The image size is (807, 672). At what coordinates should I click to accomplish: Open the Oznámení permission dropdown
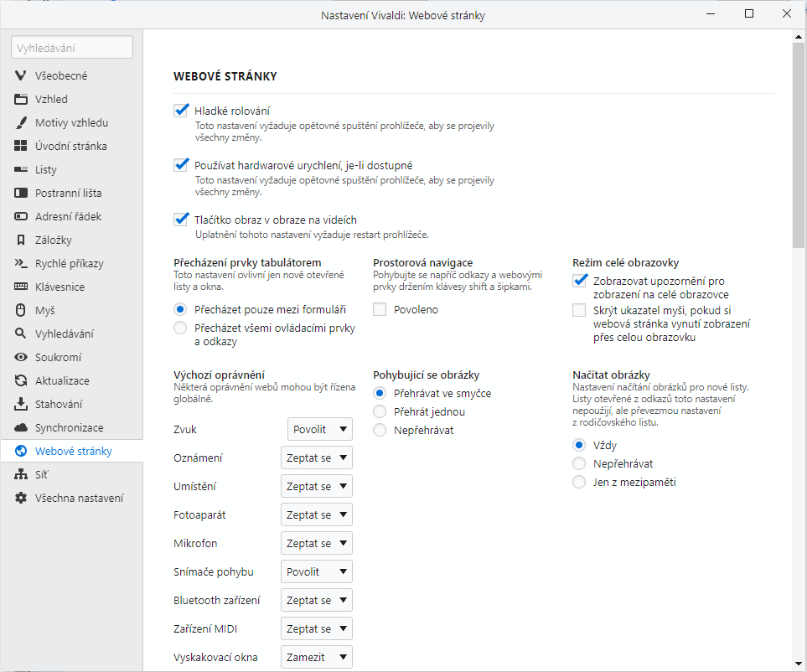pos(317,458)
